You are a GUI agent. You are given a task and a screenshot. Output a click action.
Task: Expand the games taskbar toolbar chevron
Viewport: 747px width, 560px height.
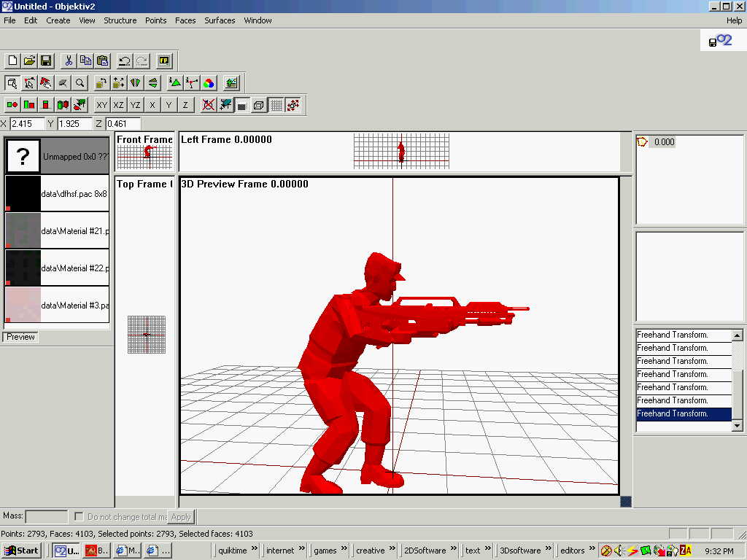tap(344, 550)
